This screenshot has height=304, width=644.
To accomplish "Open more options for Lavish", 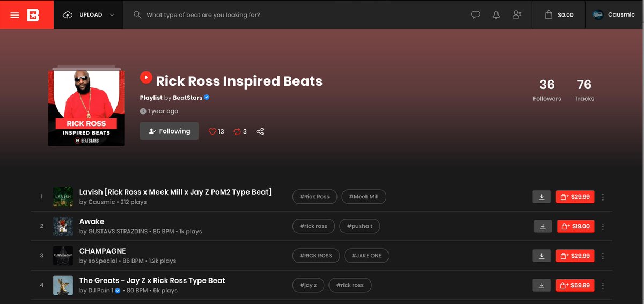I will tap(603, 197).
